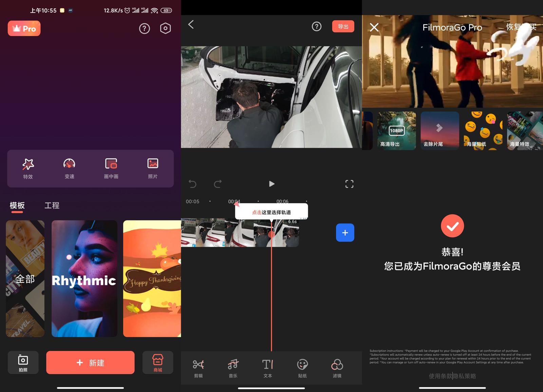Redo the last edit
This screenshot has width=543, height=392.
click(218, 184)
